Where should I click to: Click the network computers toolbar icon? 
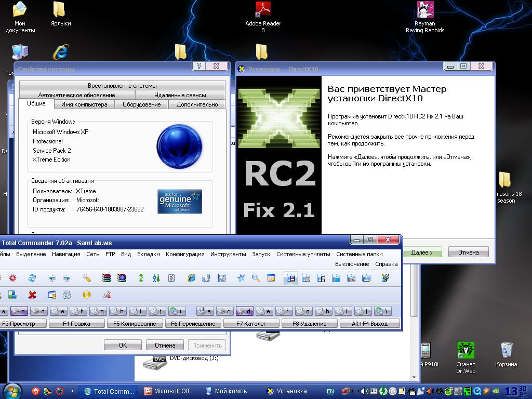click(x=206, y=278)
